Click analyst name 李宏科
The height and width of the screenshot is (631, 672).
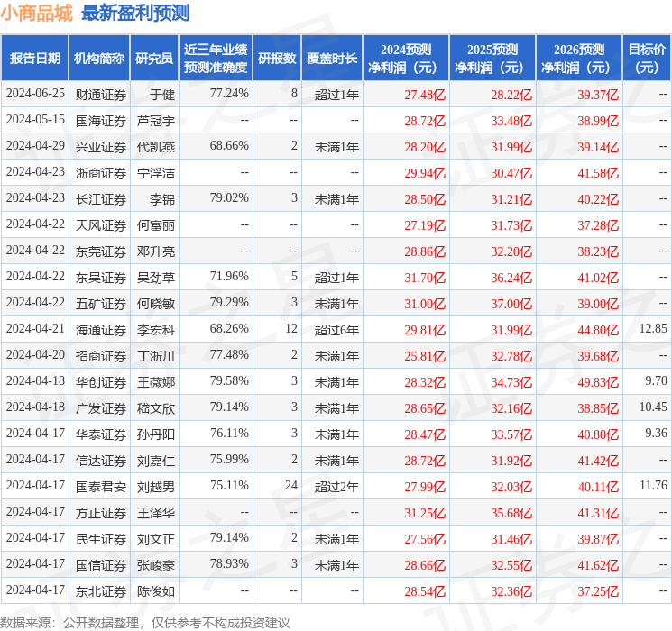[155, 330]
